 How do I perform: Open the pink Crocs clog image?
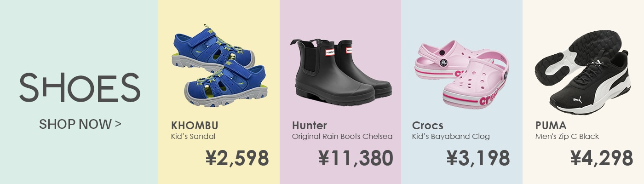pos(461,74)
